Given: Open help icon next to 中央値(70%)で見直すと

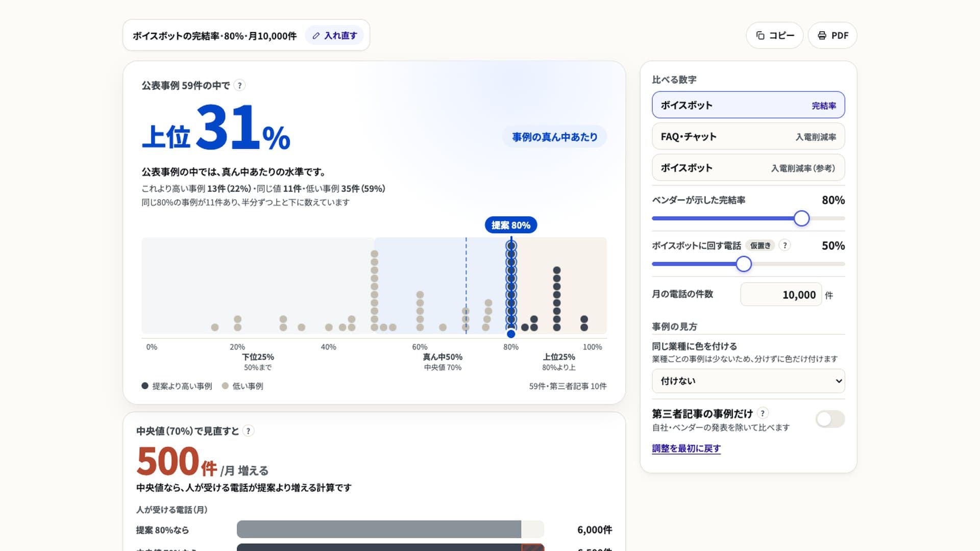Looking at the screenshot, I should click(x=248, y=431).
